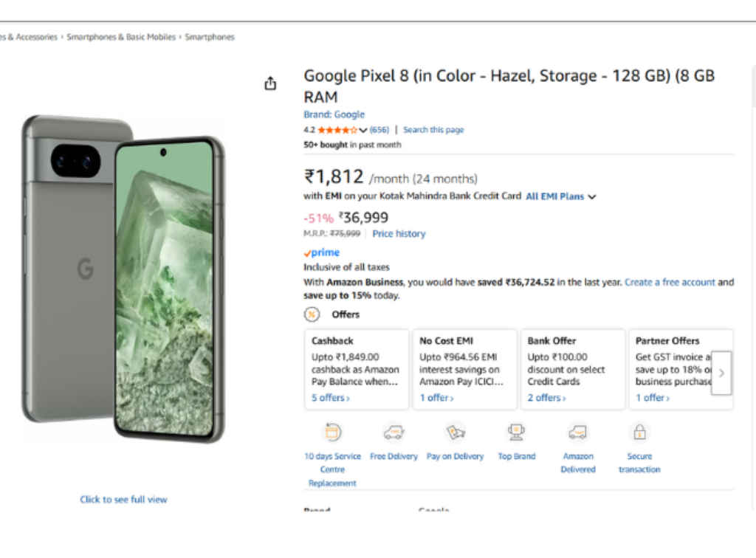Click the share icon near product title
The height and width of the screenshot is (558, 756).
pos(270,83)
